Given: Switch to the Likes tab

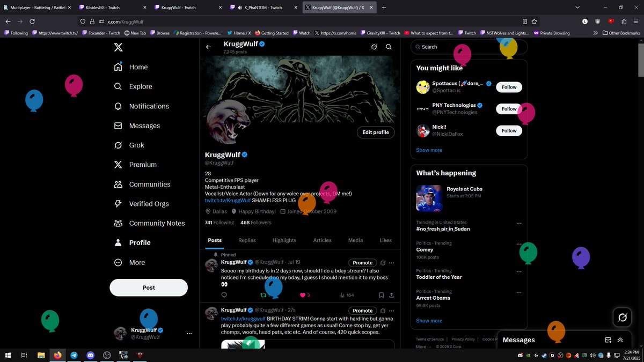Looking at the screenshot, I should tap(385, 240).
